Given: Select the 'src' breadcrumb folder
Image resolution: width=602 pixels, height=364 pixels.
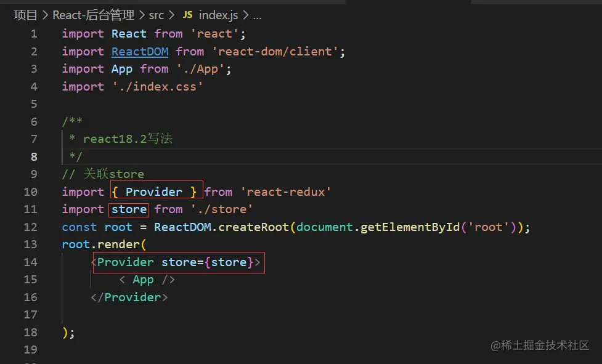Looking at the screenshot, I should point(157,15).
